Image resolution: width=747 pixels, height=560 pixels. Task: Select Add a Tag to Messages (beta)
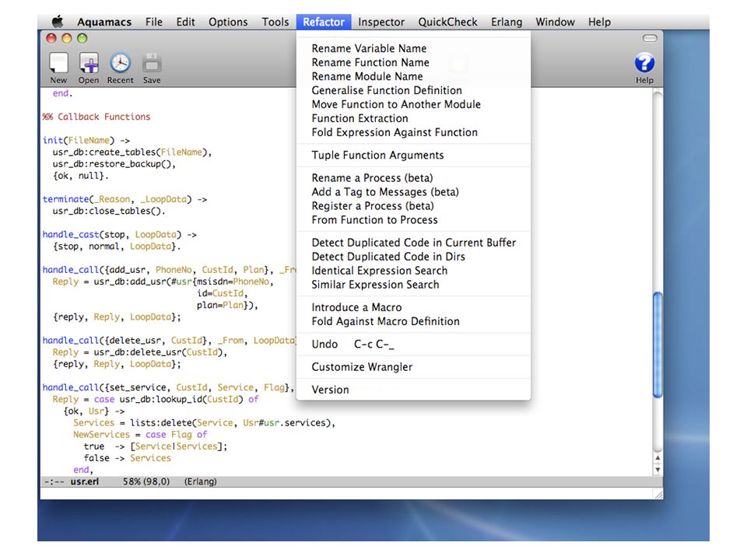pos(413,192)
